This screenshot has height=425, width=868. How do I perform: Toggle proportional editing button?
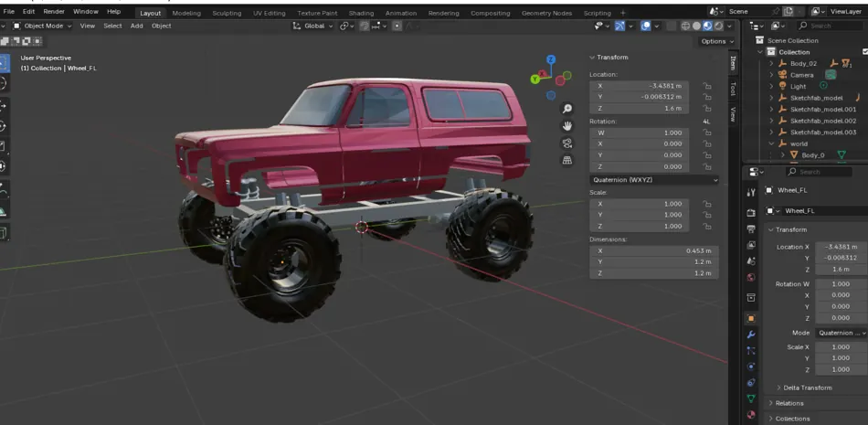click(x=397, y=26)
